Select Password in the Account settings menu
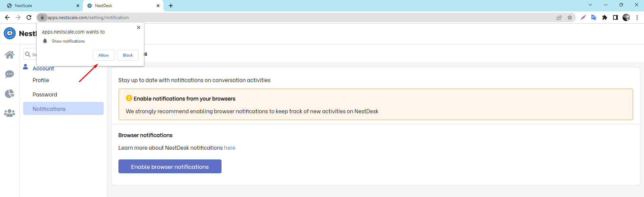644x197 pixels. [x=45, y=94]
